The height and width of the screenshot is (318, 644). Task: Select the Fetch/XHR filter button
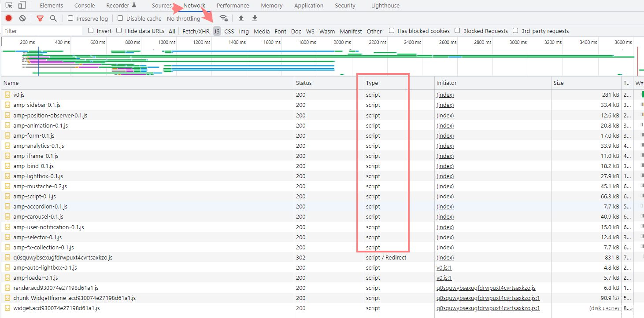coord(196,31)
